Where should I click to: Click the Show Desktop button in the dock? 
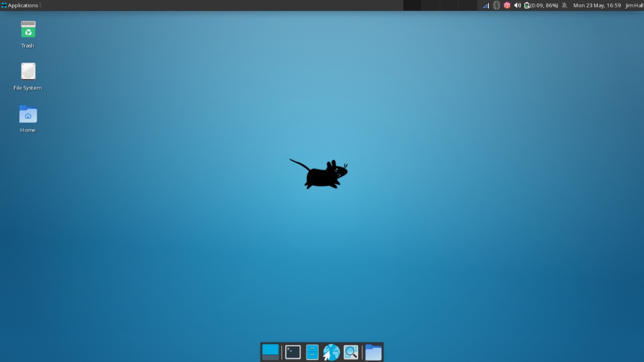(x=270, y=352)
